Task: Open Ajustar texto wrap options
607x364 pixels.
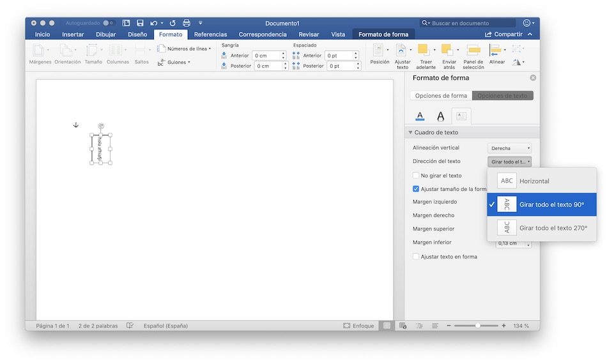Action: tap(402, 51)
